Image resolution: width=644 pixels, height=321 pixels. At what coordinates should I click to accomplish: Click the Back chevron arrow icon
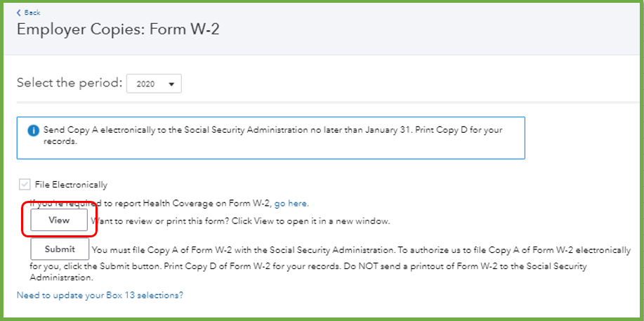(19, 13)
